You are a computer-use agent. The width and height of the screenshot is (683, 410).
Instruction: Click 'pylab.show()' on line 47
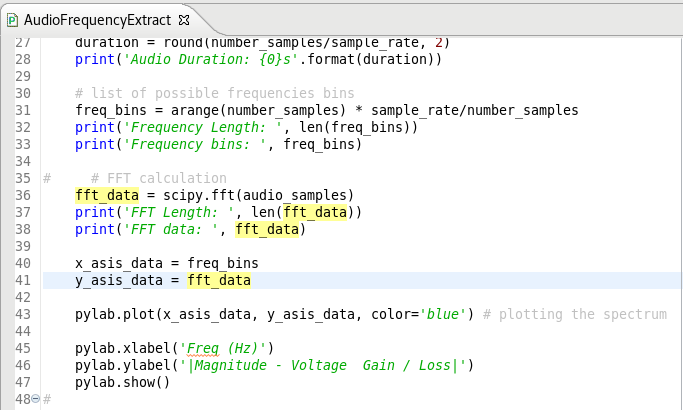click(123, 382)
